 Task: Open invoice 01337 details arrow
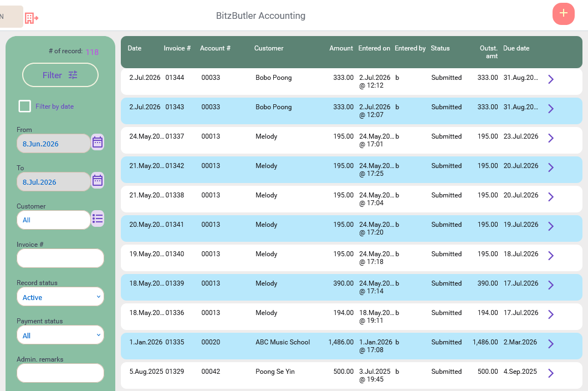click(550, 138)
